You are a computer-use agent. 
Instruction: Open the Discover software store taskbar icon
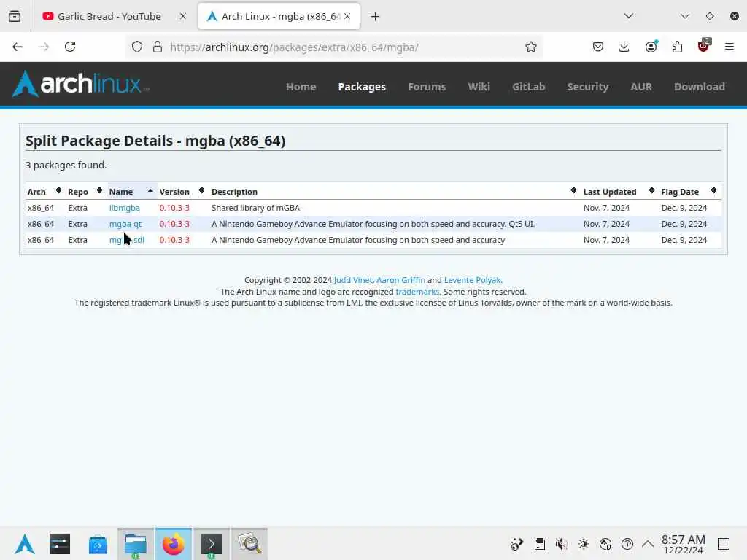point(98,544)
